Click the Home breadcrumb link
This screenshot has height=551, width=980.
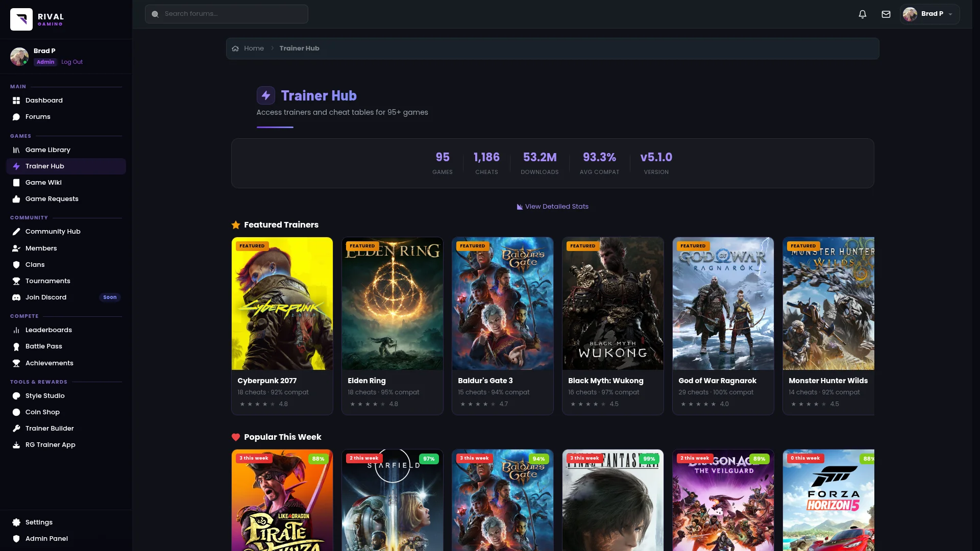254,48
